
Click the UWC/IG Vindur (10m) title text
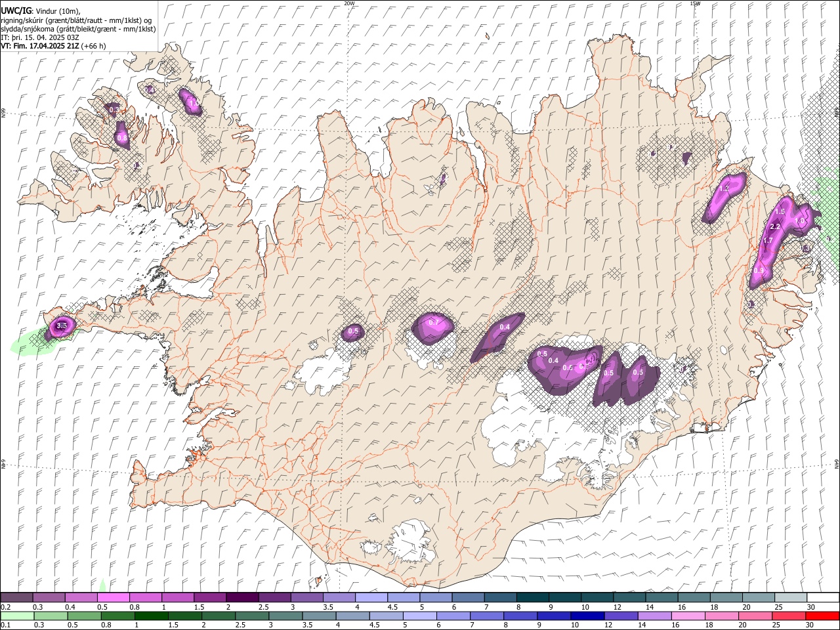pyautogui.click(x=41, y=11)
